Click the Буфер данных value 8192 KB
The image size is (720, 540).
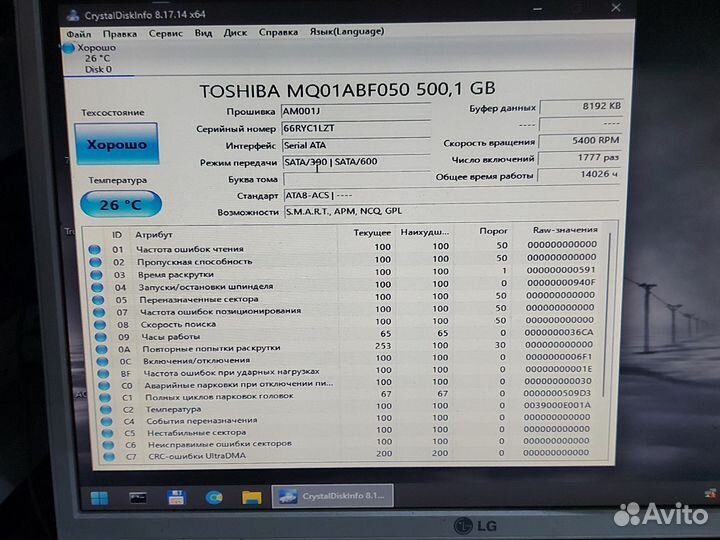580,107
